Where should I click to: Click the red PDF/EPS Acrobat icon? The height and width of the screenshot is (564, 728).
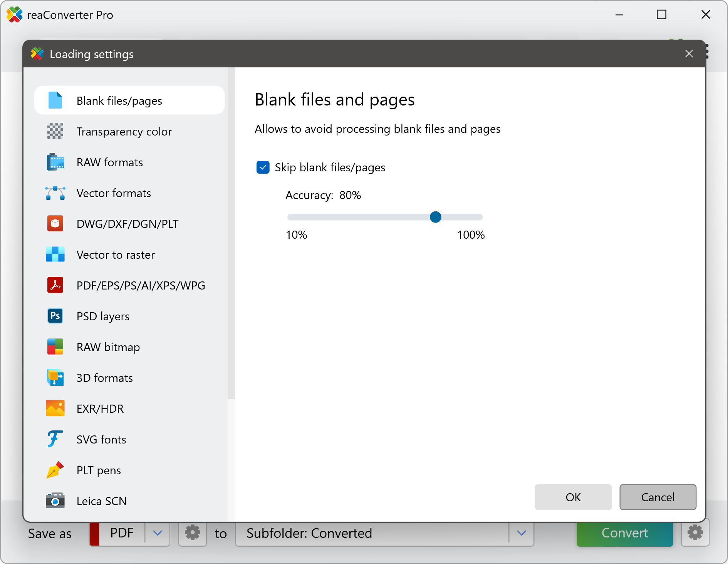(55, 285)
